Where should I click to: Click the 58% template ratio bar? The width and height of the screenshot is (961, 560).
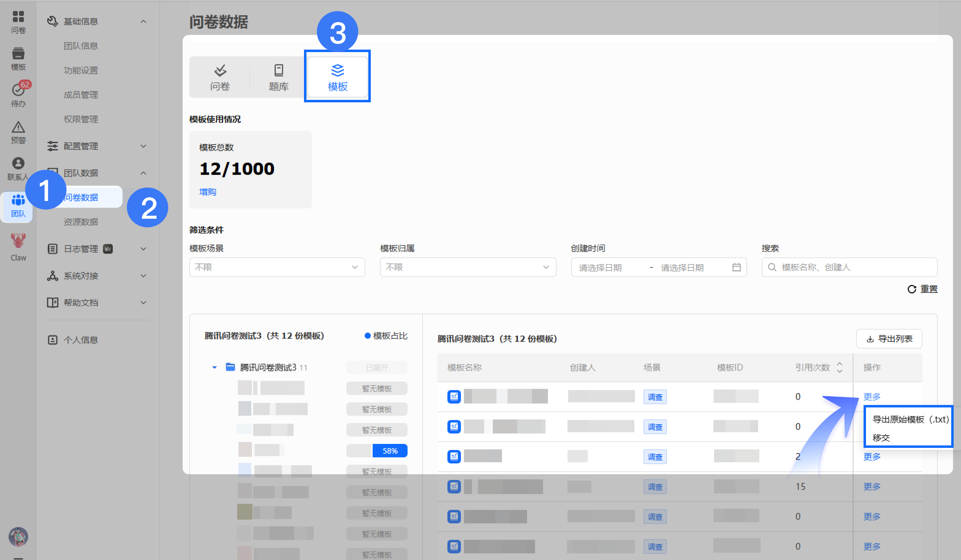coord(377,451)
